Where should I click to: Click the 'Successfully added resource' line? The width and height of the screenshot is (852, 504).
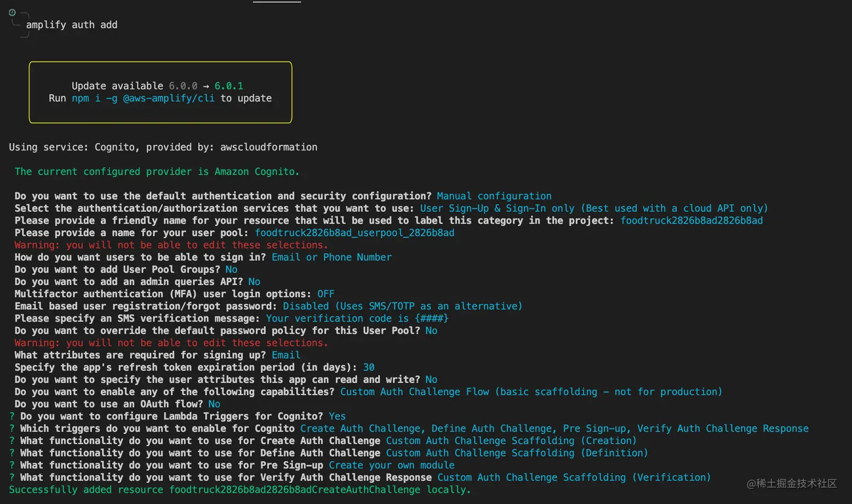coord(240,490)
